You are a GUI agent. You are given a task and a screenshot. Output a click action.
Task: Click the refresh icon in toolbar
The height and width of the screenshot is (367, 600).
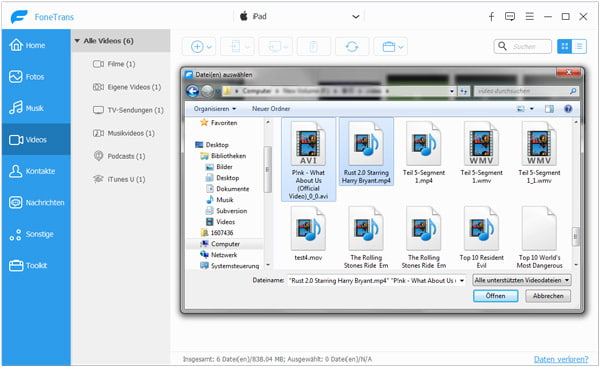tap(352, 47)
